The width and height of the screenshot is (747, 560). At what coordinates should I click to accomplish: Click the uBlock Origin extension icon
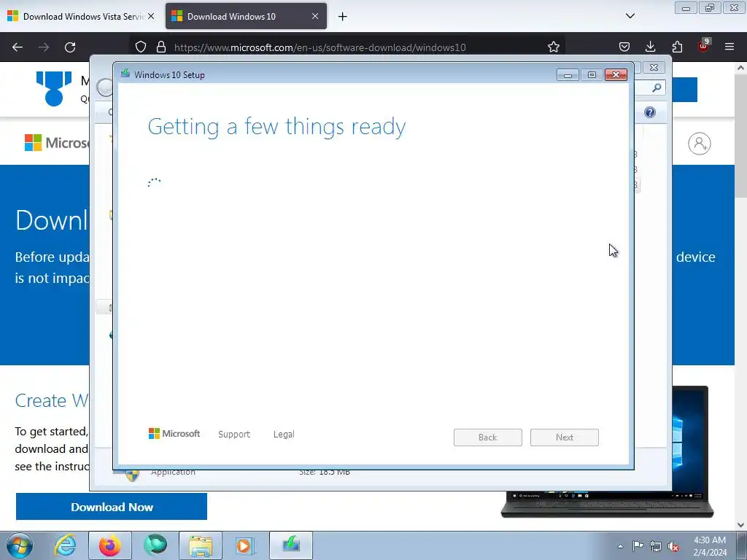click(x=703, y=46)
